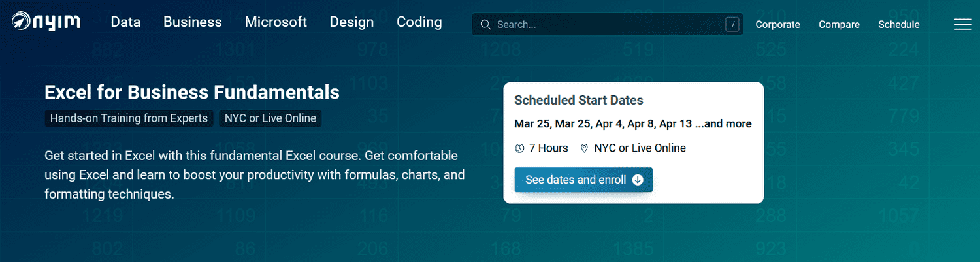Screen dimensions: 980x262
Task: Click the down-arrow circle icon on enroll button
Action: point(638,180)
